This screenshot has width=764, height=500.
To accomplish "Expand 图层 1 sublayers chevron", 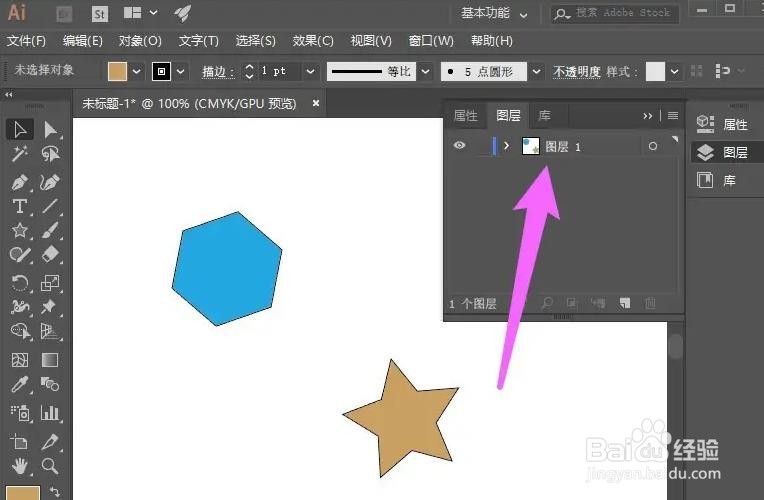I will (x=507, y=145).
